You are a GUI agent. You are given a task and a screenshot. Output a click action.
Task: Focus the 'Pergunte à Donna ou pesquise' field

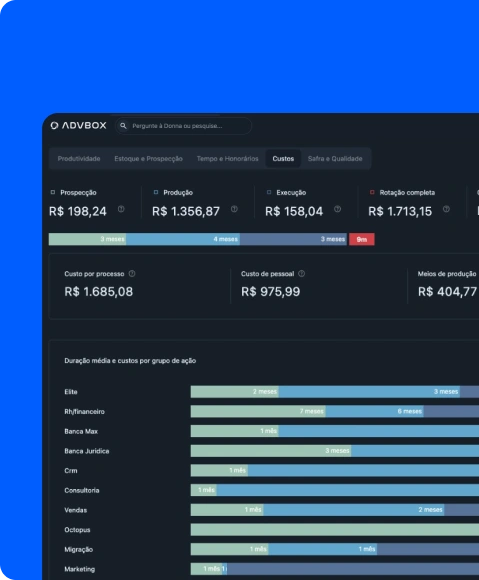pyautogui.click(x=183, y=126)
